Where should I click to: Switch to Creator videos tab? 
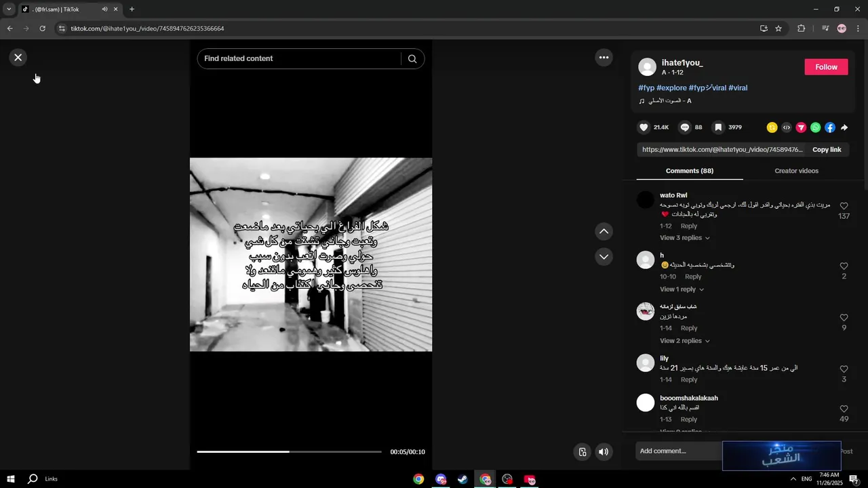(x=796, y=171)
